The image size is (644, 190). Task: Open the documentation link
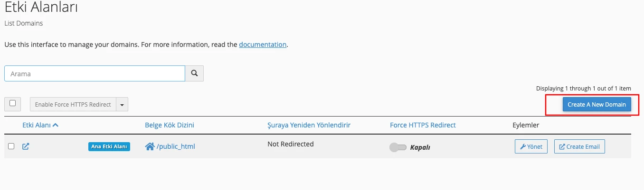pyautogui.click(x=263, y=45)
